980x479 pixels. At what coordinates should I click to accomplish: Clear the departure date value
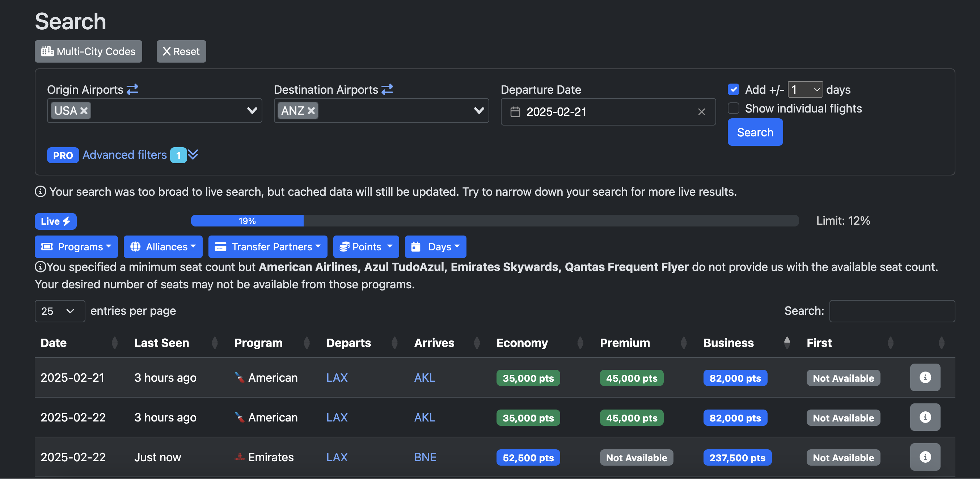point(701,112)
